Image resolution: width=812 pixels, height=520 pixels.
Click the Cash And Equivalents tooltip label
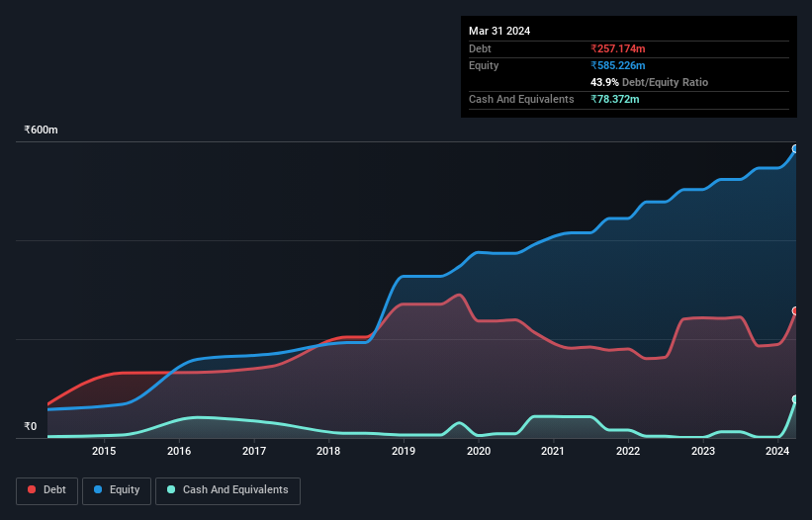(521, 99)
